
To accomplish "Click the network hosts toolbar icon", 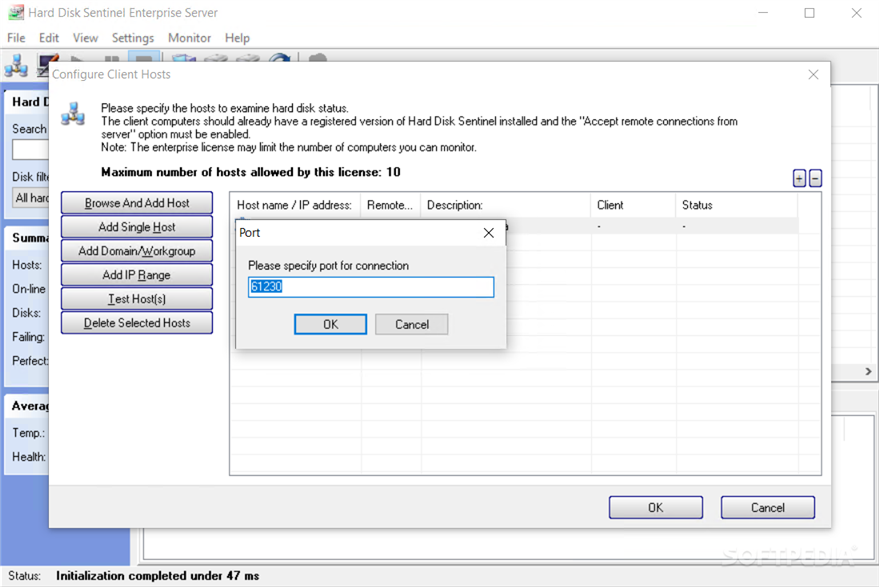I will [x=16, y=66].
